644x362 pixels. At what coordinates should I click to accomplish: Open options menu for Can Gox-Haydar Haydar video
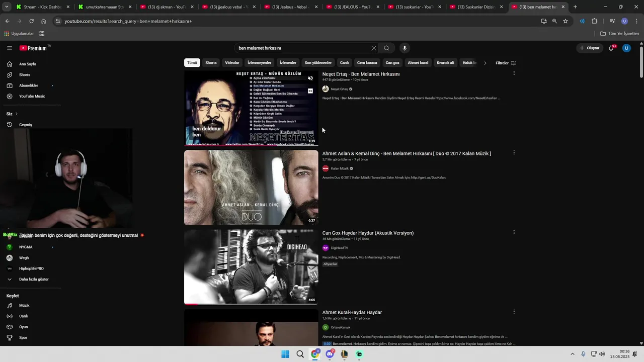(x=514, y=232)
